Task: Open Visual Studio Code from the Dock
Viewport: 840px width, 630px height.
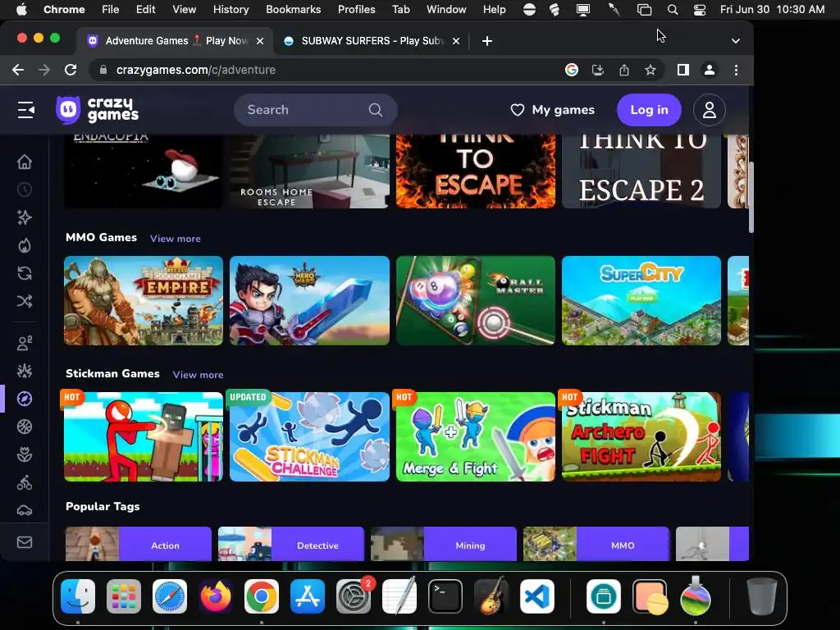Action: [x=536, y=596]
